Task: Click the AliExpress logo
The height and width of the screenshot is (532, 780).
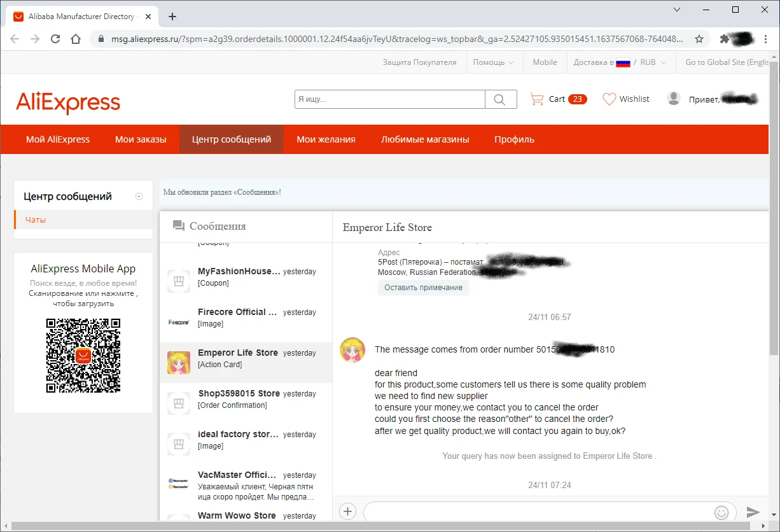Action: click(x=68, y=102)
